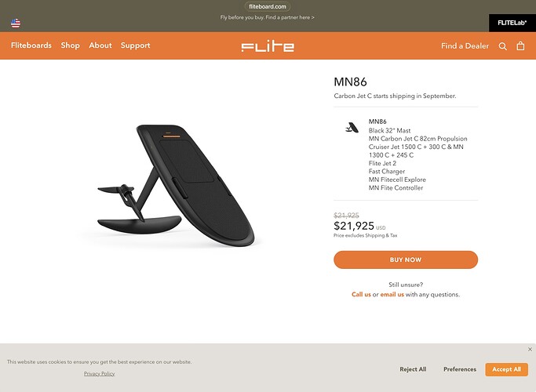The width and height of the screenshot is (536, 392).
Task: Open the Privacy Policy link
Action: point(99,373)
